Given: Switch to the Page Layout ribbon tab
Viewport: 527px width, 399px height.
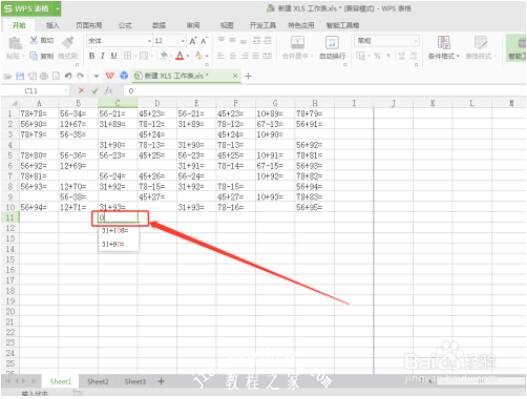Looking at the screenshot, I should click(x=89, y=25).
